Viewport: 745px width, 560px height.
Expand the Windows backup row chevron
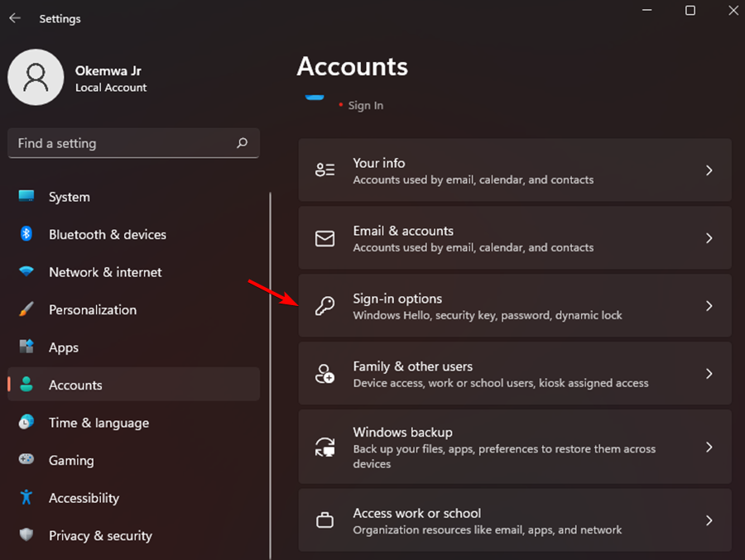pos(709,447)
